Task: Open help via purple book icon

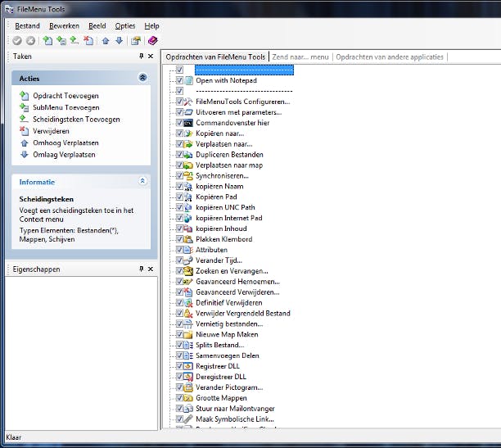Action: 153,41
